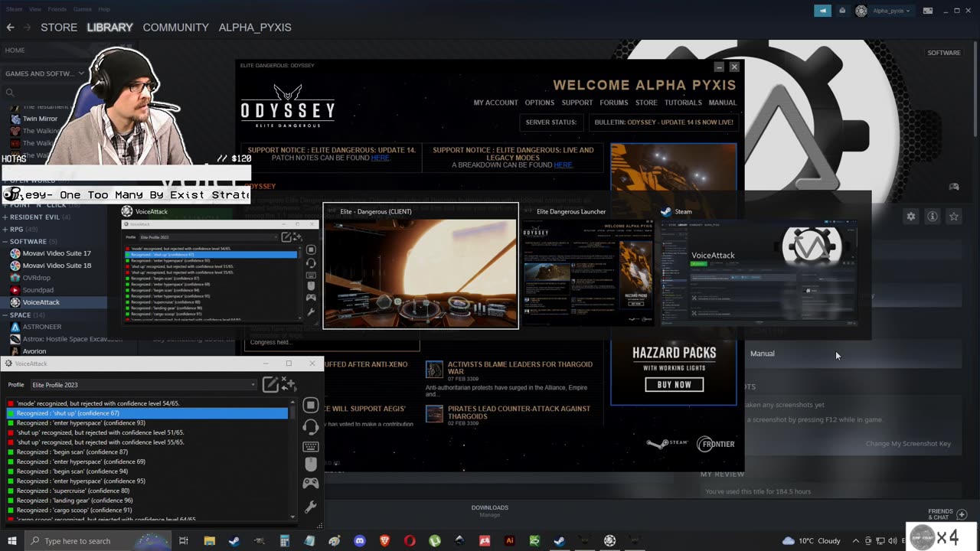The image size is (980, 551).
Task: Click HOME in Steam library sidebar
Action: tap(15, 50)
